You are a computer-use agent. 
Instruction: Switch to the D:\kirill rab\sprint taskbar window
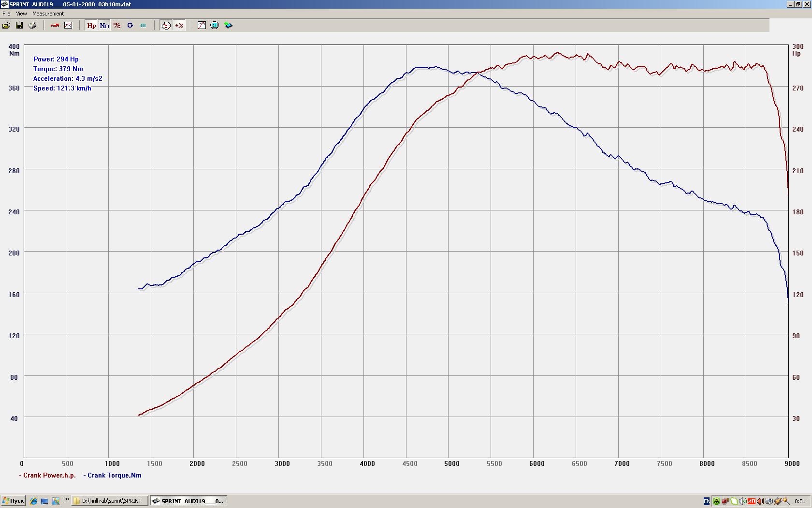point(110,501)
